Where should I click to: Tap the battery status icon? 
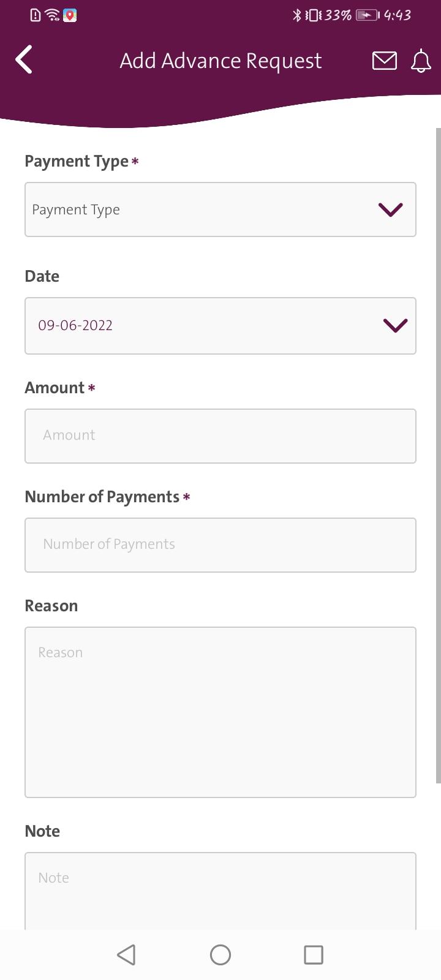click(x=367, y=15)
